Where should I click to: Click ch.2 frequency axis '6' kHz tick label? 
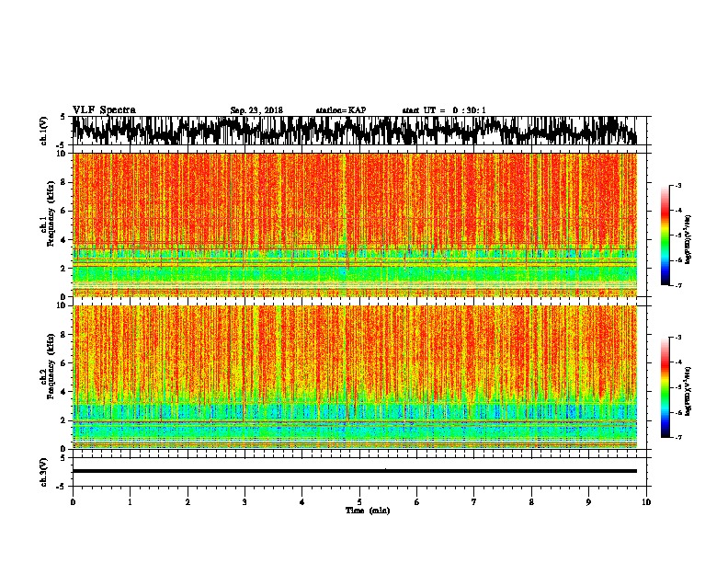[63, 362]
